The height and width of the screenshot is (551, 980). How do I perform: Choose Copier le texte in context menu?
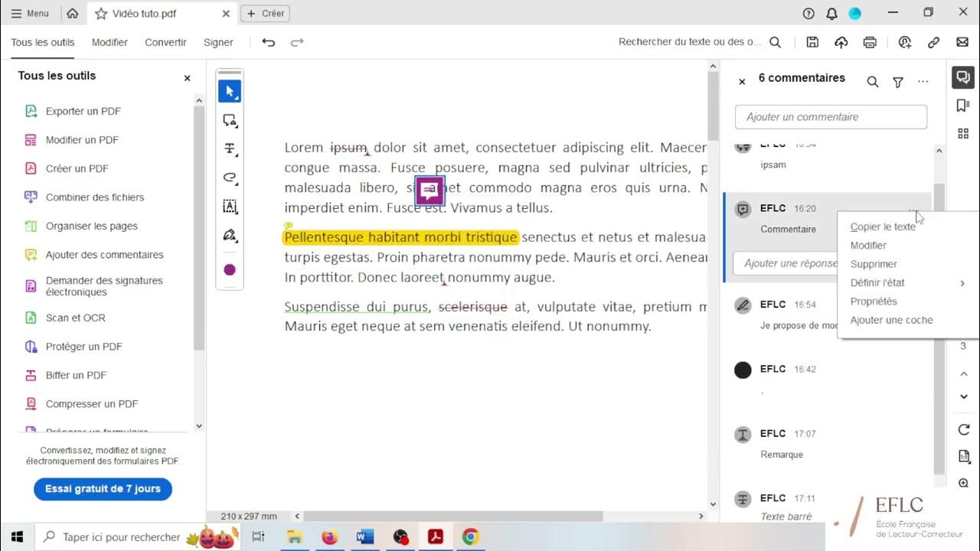pyautogui.click(x=883, y=227)
